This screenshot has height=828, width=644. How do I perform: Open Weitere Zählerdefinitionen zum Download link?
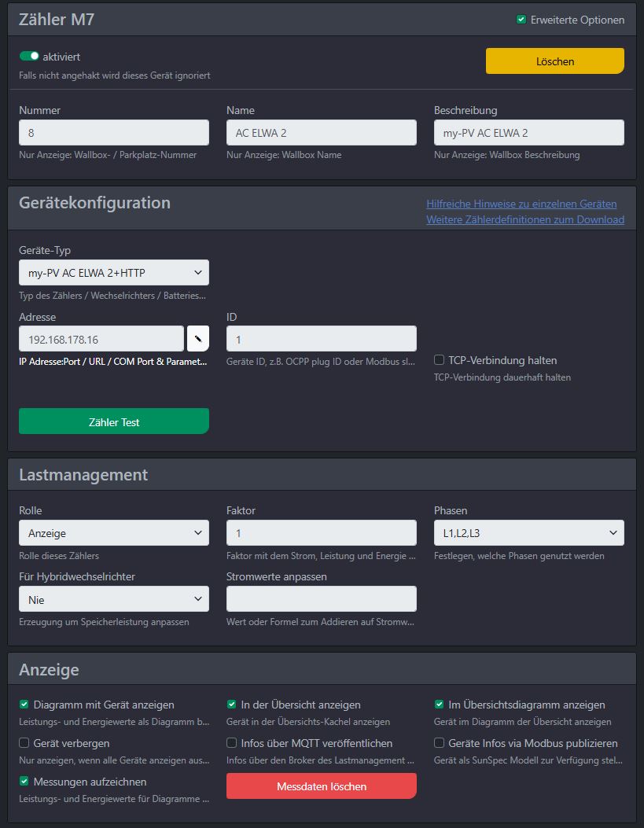(x=525, y=219)
